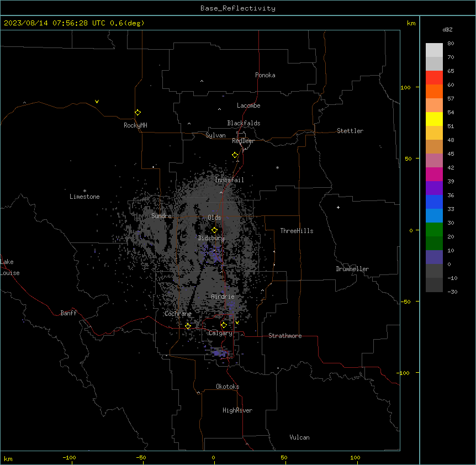Click the white caret marker west of Okotoks

(x=199, y=393)
